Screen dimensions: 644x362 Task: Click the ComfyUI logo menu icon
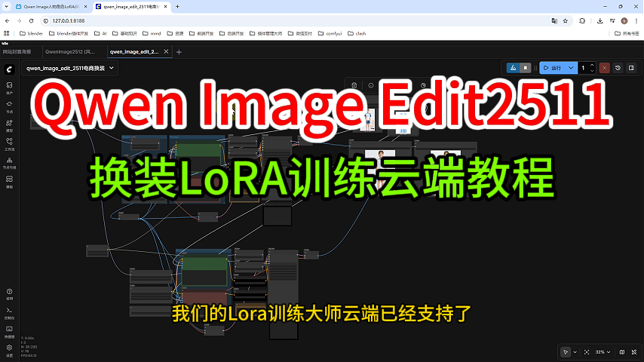coord(10,69)
